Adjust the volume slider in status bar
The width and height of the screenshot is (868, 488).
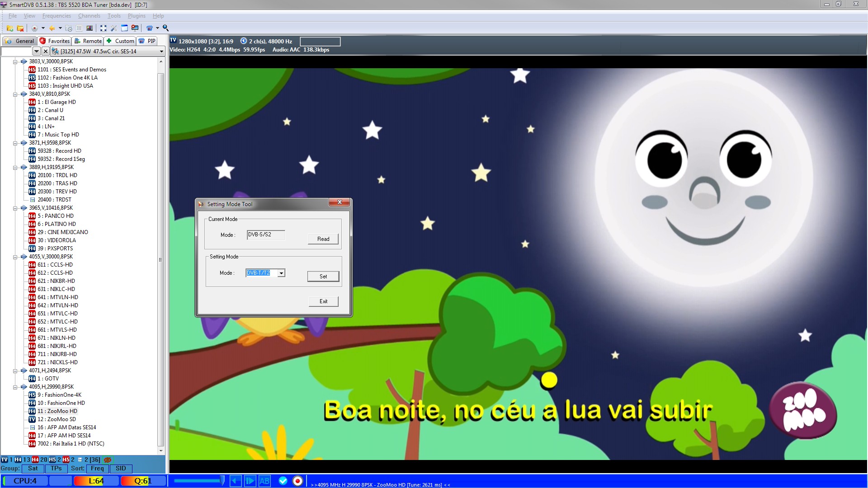199,481
